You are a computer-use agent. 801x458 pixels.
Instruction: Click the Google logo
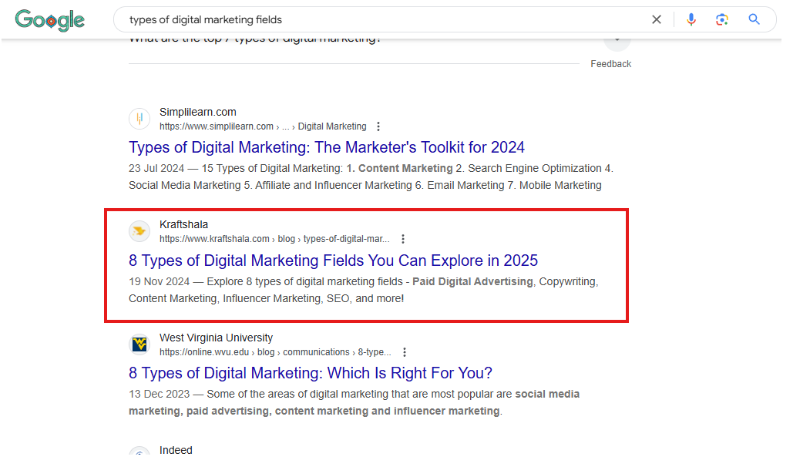[x=50, y=20]
